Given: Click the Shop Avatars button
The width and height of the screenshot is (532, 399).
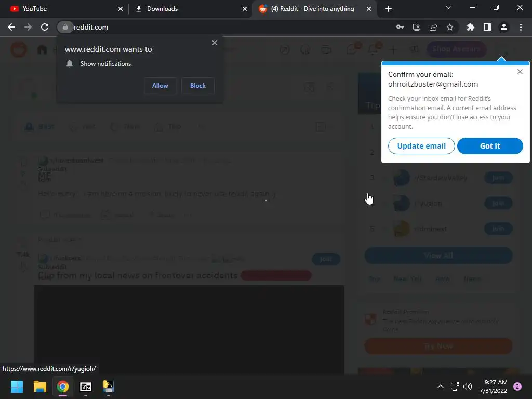Looking at the screenshot, I should (x=456, y=49).
